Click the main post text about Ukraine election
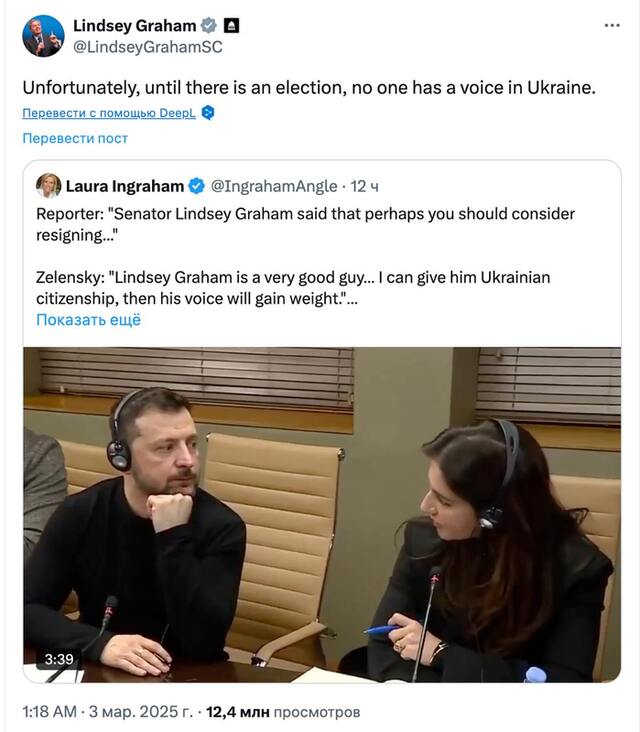The image size is (640, 732). pyautogui.click(x=308, y=87)
